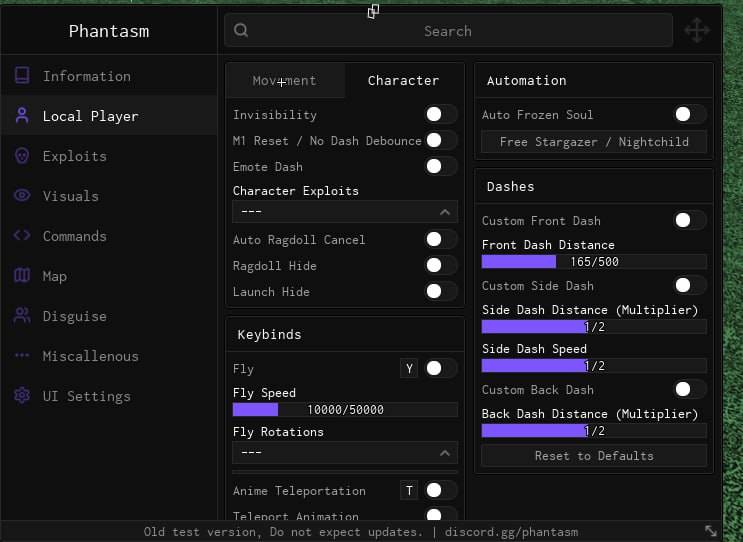The height and width of the screenshot is (542, 743).
Task: Click the move-window cross arrows icon
Action: 697,30
